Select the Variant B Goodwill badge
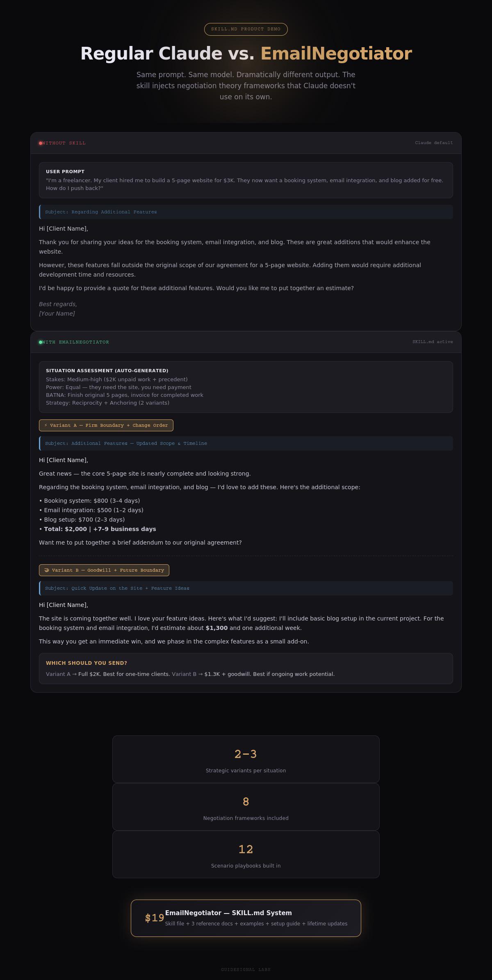This screenshot has height=980, width=492. coord(104,570)
